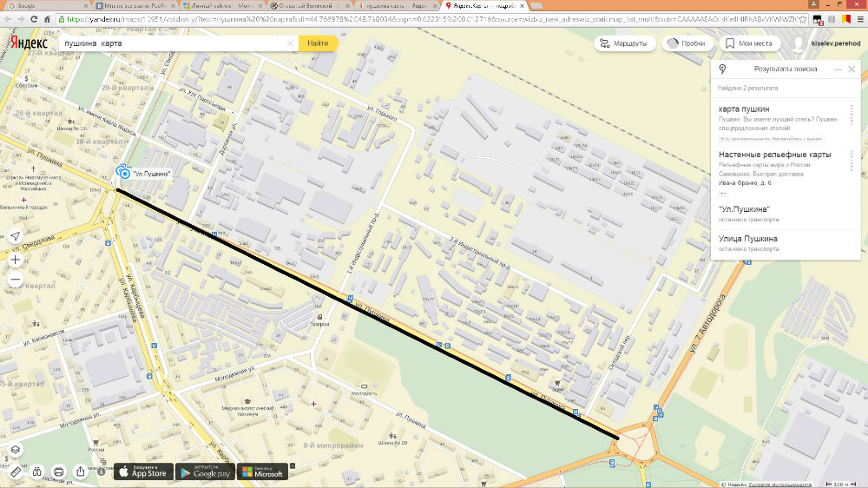The width and height of the screenshot is (868, 488).
Task: Clear the search field with X
Action: tap(290, 43)
